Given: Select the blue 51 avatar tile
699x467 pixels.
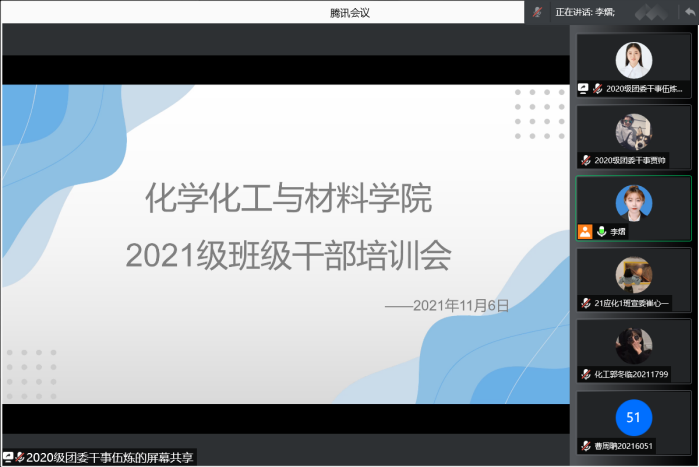Looking at the screenshot, I should click(633, 417).
